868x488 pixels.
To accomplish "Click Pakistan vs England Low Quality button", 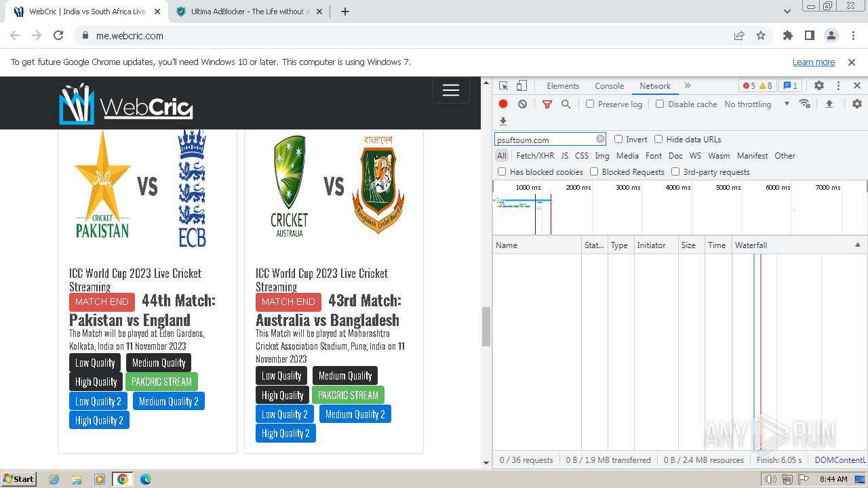I will [x=95, y=363].
